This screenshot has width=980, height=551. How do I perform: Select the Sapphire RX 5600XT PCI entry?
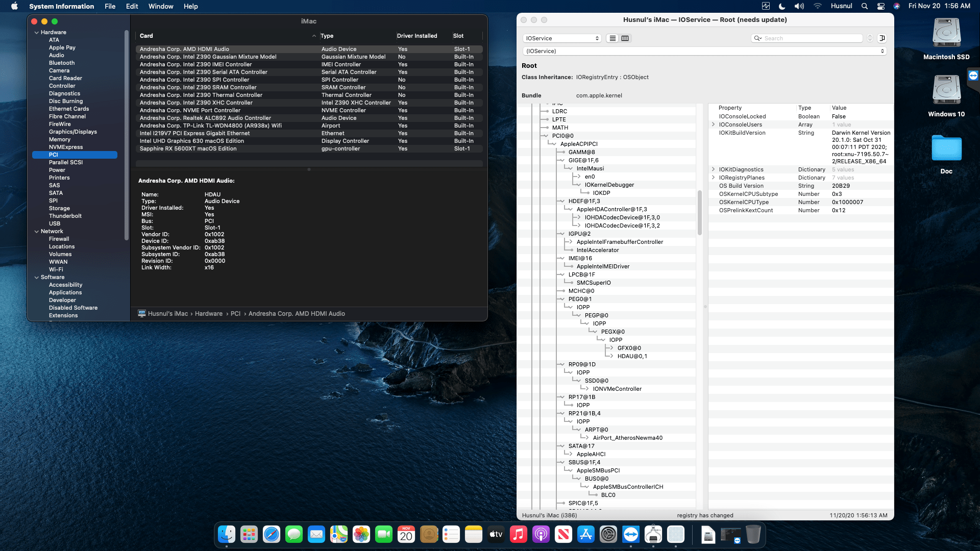pyautogui.click(x=187, y=148)
